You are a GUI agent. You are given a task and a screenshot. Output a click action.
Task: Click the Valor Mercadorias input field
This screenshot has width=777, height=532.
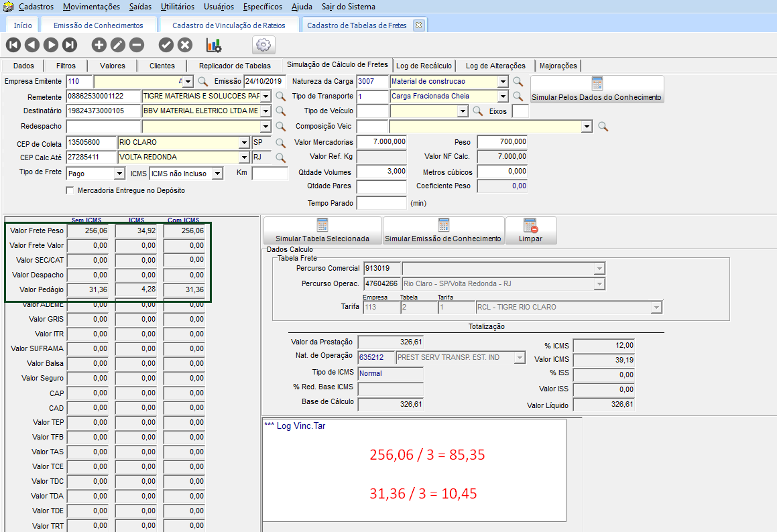coord(381,142)
